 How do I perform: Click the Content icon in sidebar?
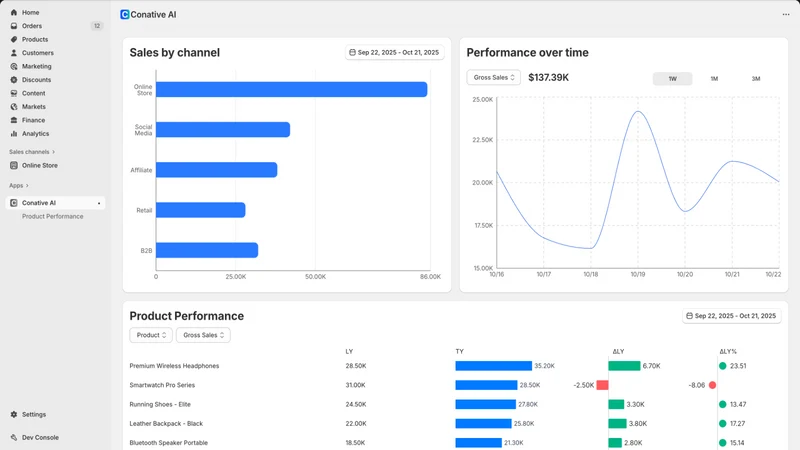tap(14, 93)
